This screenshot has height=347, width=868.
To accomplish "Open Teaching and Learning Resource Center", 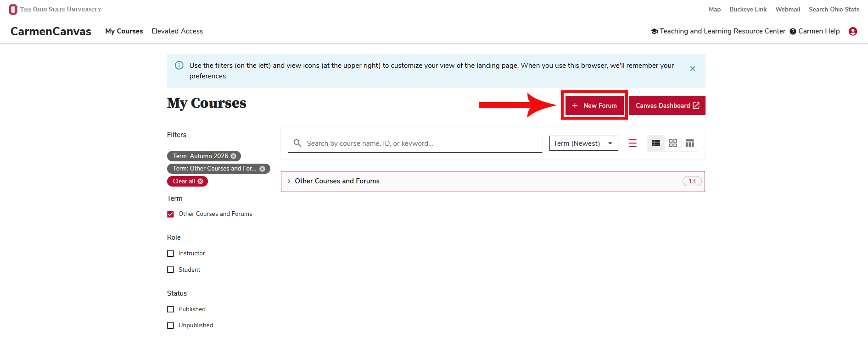I will (718, 31).
